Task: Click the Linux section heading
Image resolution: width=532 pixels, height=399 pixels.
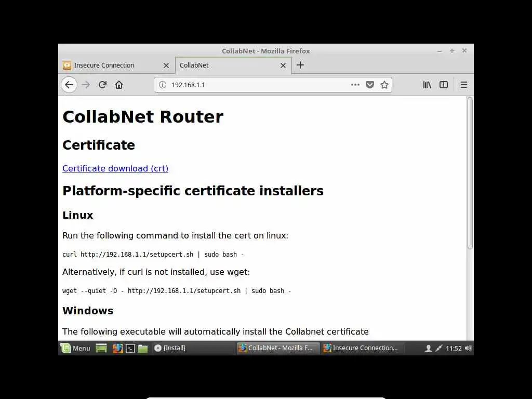Action: tap(78, 215)
